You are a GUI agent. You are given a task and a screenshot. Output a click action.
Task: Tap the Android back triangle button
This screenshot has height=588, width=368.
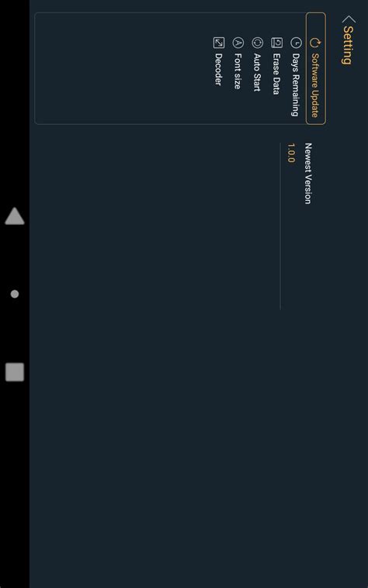pyautogui.click(x=15, y=216)
